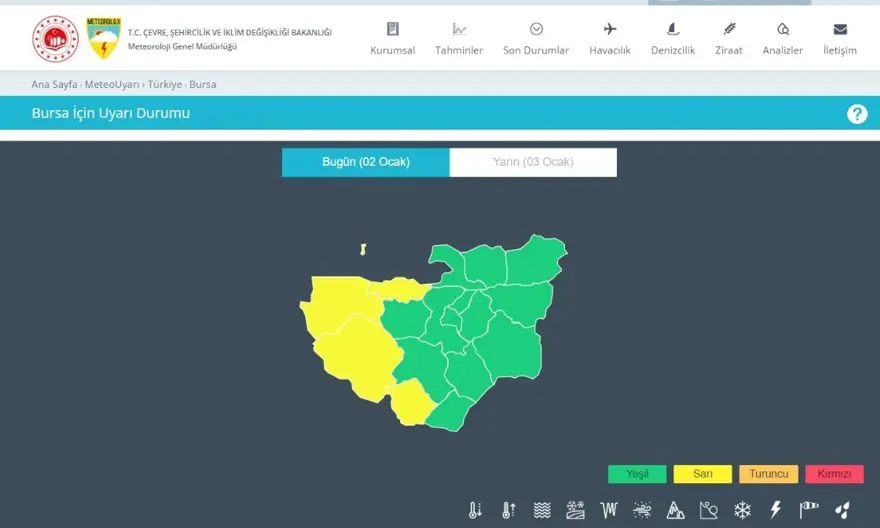Open the Tahminler menu
The width and height of the screenshot is (880, 528).
pyautogui.click(x=459, y=39)
